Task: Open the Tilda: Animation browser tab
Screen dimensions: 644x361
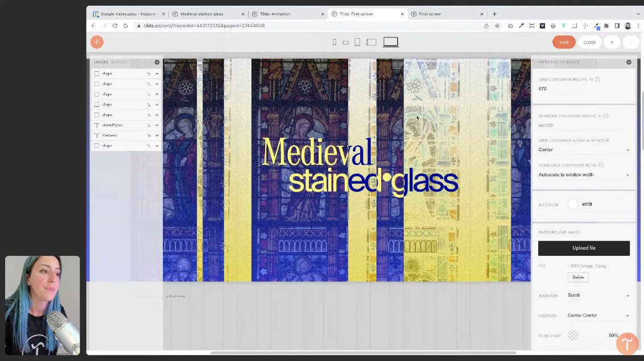Action: point(287,14)
